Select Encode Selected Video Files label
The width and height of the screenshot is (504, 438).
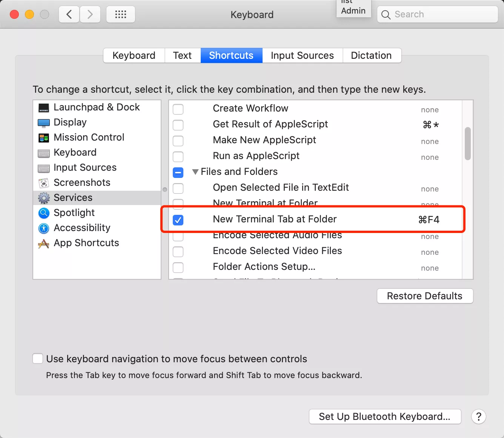pyautogui.click(x=277, y=251)
